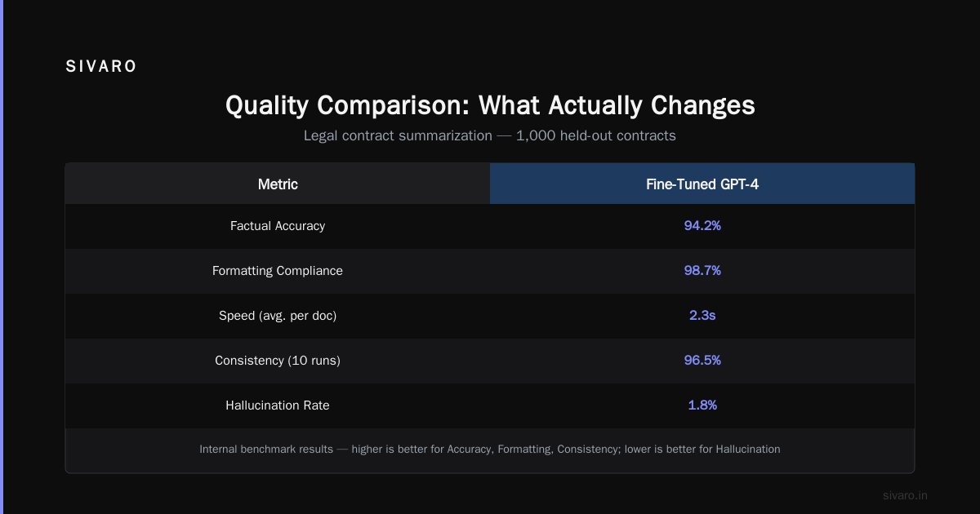The width and height of the screenshot is (980, 514).
Task: Click the Factual Accuracy row label
Action: pos(278,226)
